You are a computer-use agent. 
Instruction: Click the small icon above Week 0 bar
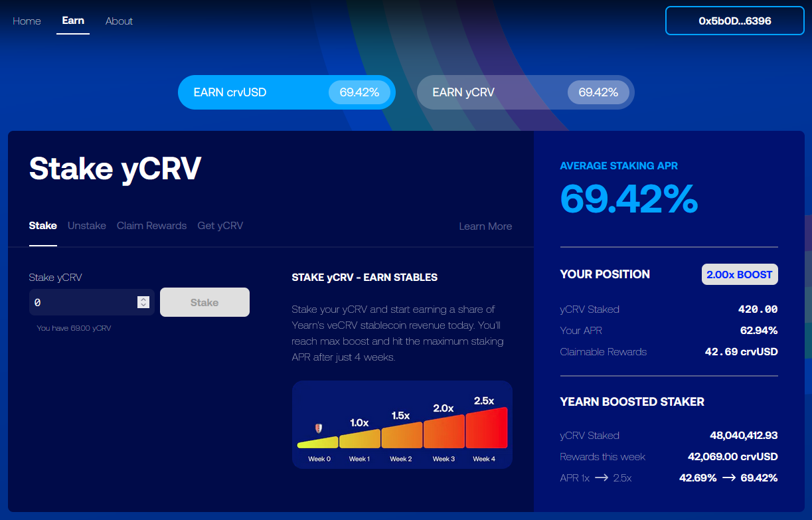pos(319,428)
